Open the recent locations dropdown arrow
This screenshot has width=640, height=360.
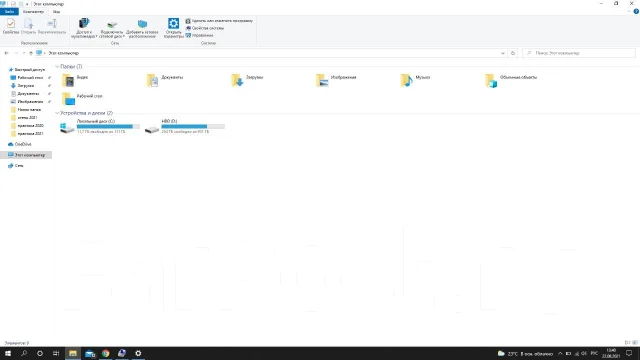coord(24,53)
